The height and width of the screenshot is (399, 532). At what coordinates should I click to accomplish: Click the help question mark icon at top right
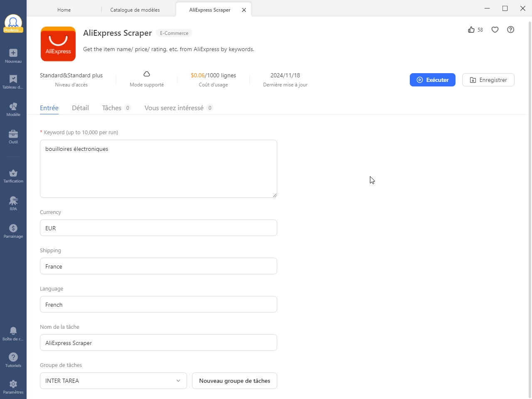[x=511, y=30]
